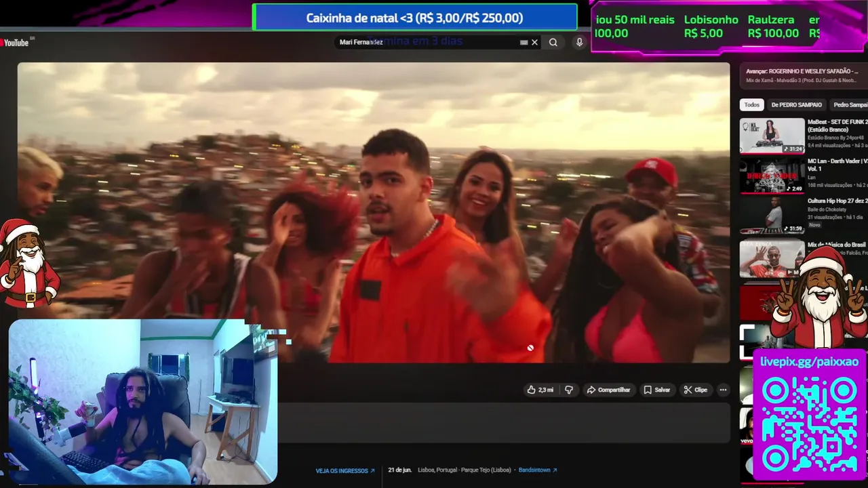Click the streamer webcam overlay

[143, 401]
